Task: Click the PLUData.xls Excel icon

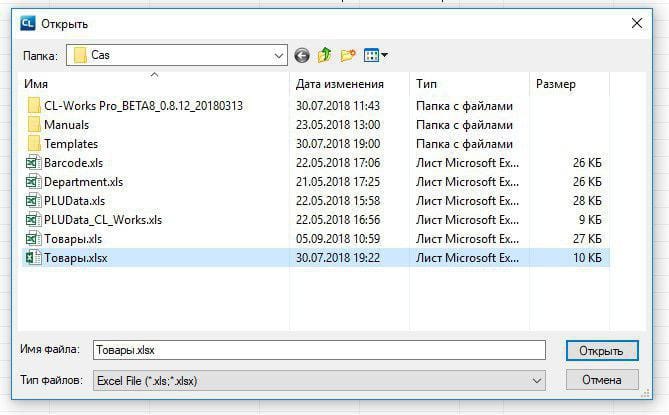Action: (x=34, y=200)
